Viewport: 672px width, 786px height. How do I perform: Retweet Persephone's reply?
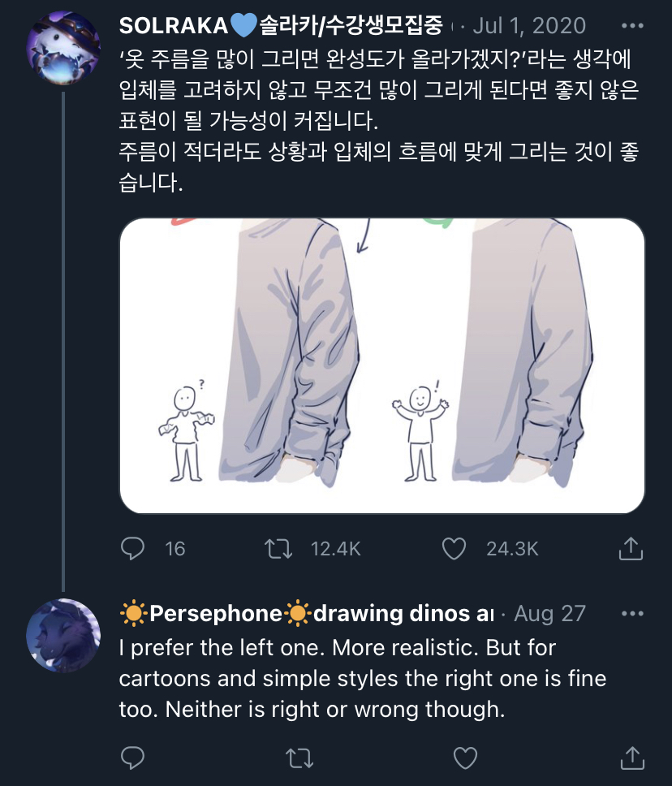pyautogui.click(x=299, y=758)
